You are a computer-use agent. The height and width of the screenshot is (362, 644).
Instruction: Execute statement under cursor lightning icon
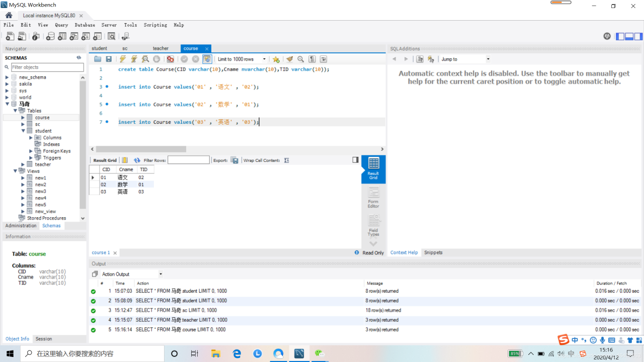(134, 59)
